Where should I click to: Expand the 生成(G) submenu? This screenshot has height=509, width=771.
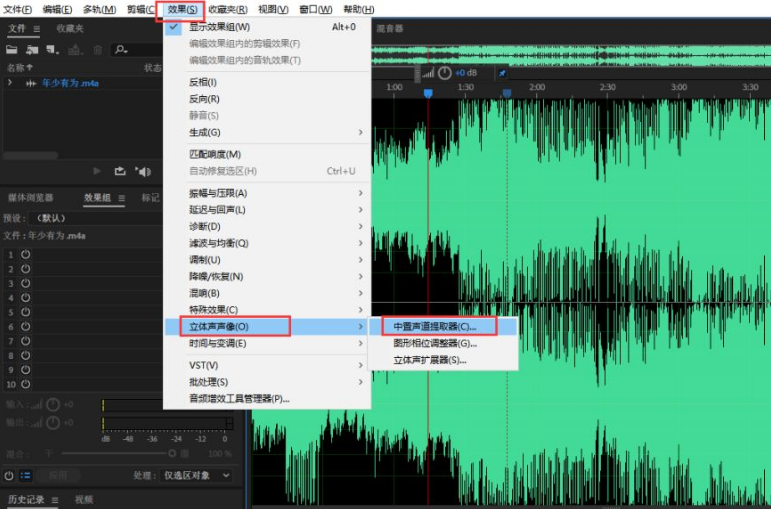[x=267, y=132]
